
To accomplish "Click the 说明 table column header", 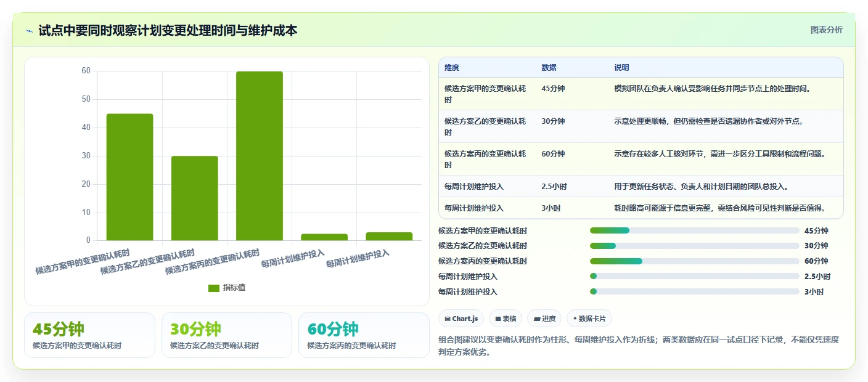I will (622, 68).
